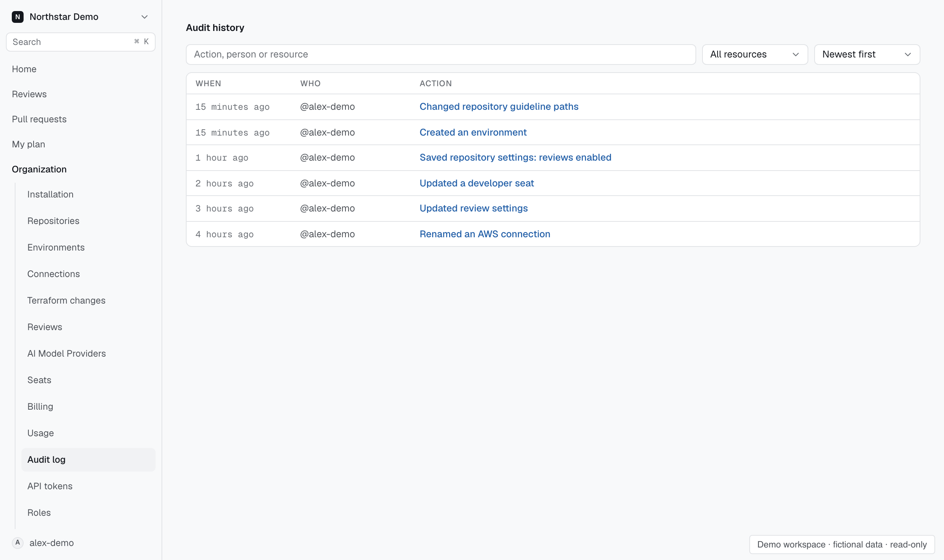Open the Newest first sort dropdown

point(867,54)
